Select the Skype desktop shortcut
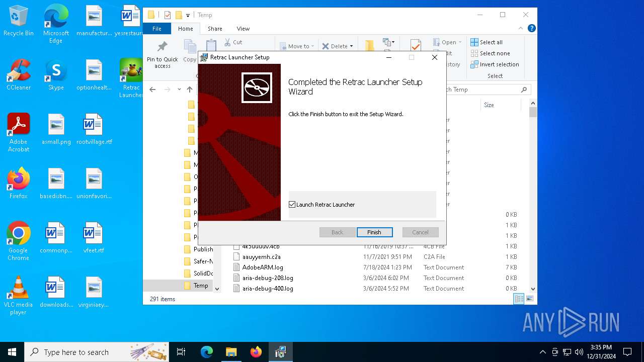 pyautogui.click(x=56, y=75)
